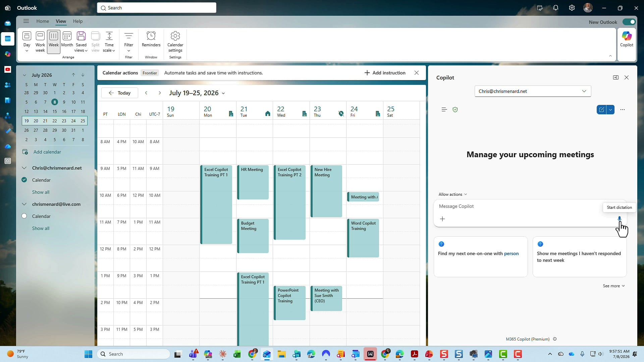The height and width of the screenshot is (362, 644).
Task: Toggle the New Outlook switch
Action: 629,22
